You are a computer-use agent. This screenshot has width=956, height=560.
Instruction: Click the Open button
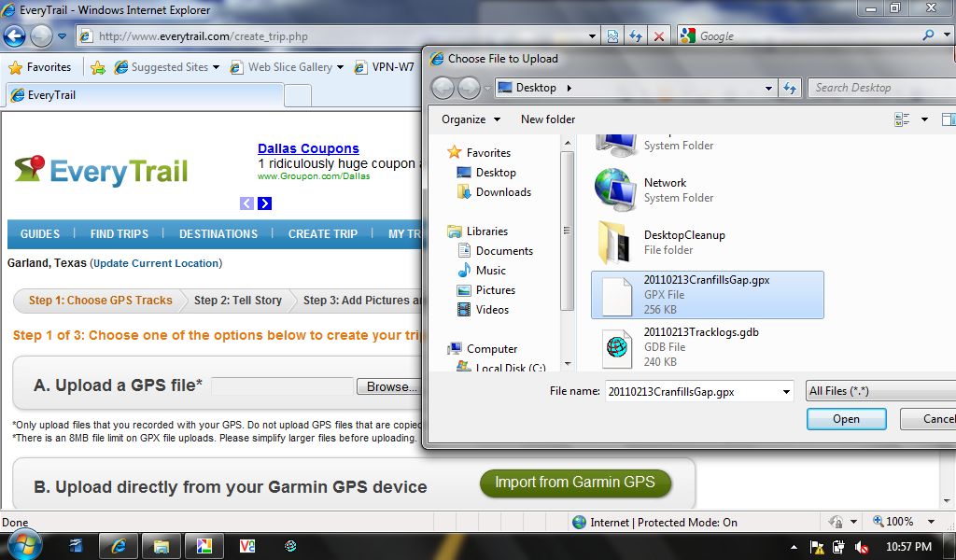click(x=846, y=419)
